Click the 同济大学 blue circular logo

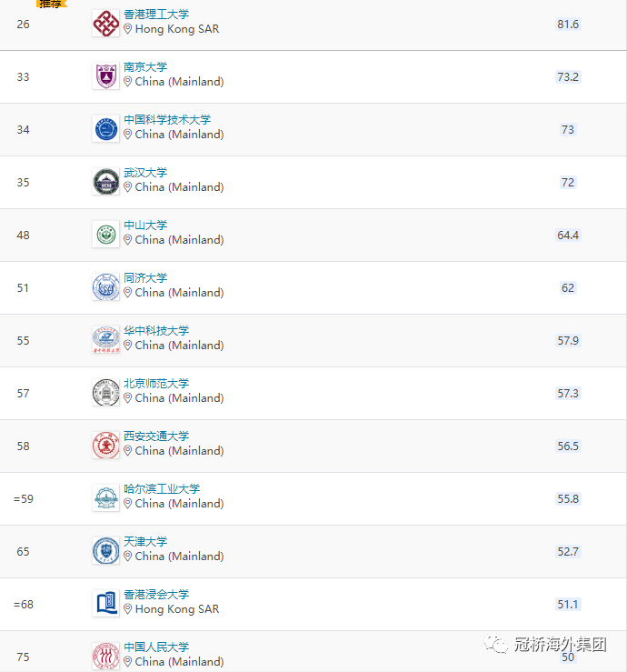105,287
